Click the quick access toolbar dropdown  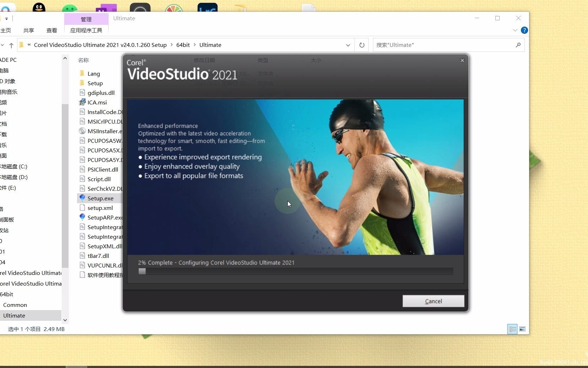pos(6,18)
